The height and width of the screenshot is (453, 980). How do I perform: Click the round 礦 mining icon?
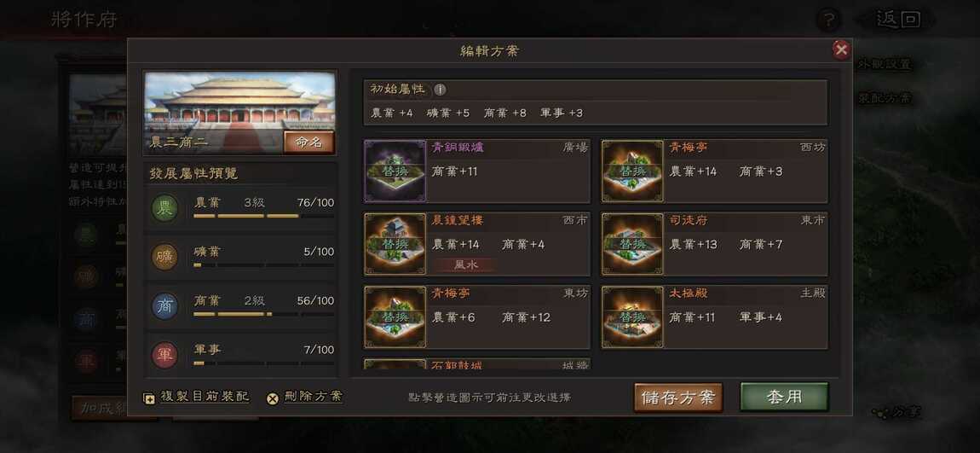click(x=165, y=257)
